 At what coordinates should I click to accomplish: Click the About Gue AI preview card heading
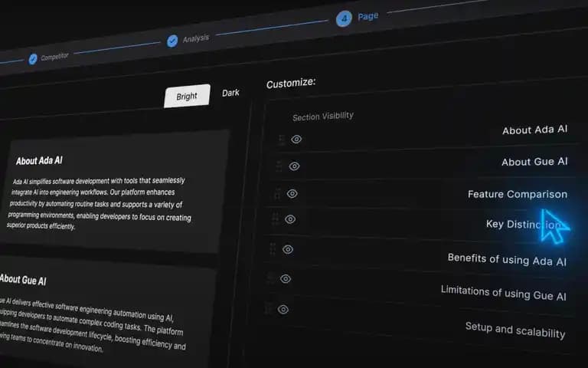click(x=23, y=280)
